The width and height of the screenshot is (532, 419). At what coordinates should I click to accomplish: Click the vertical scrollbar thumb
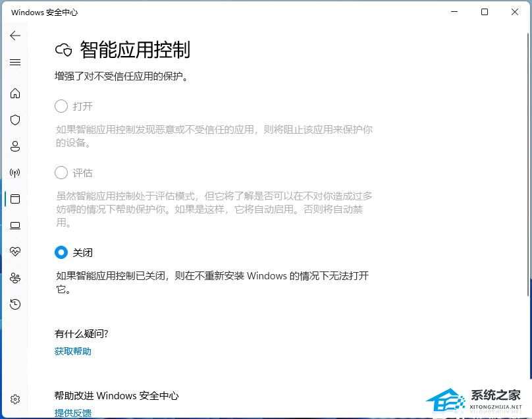(529, 165)
